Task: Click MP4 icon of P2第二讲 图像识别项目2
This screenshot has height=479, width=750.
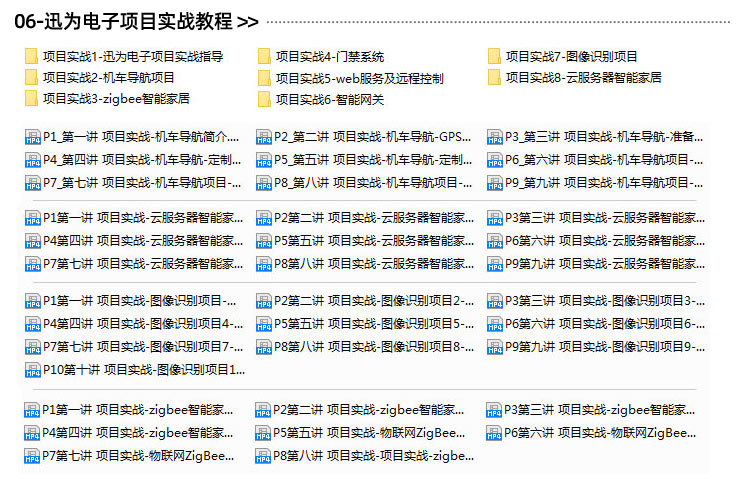Action: [x=264, y=301]
